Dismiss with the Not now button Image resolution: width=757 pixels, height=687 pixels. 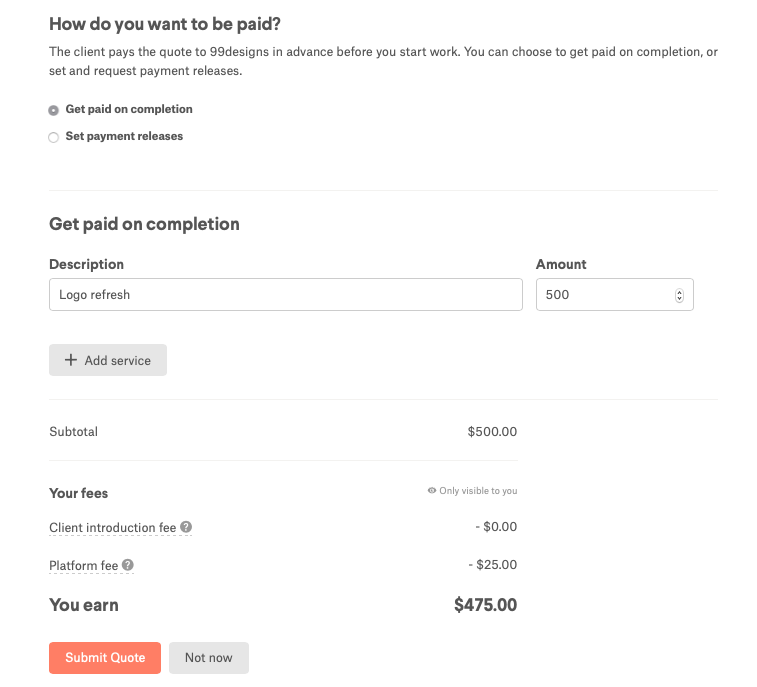click(208, 657)
